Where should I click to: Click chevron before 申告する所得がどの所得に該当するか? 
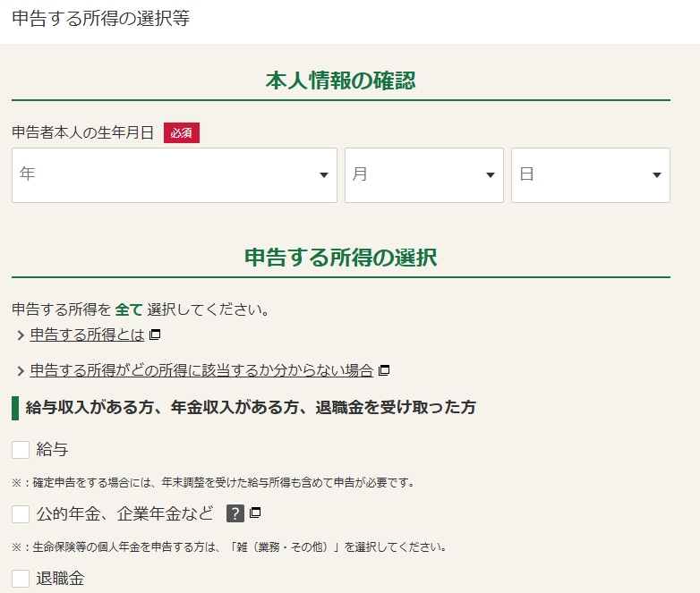(20, 371)
